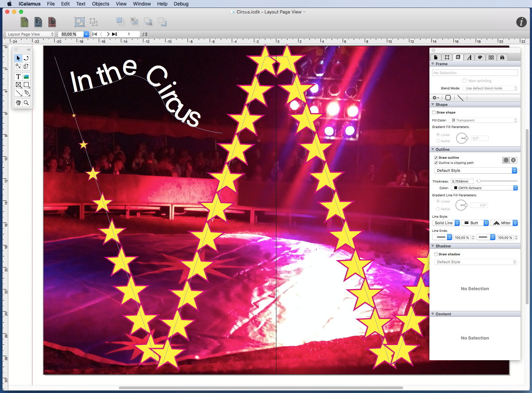Click the diagonal line icon in inspector
Viewport: 532px width, 393px height.
(460, 98)
